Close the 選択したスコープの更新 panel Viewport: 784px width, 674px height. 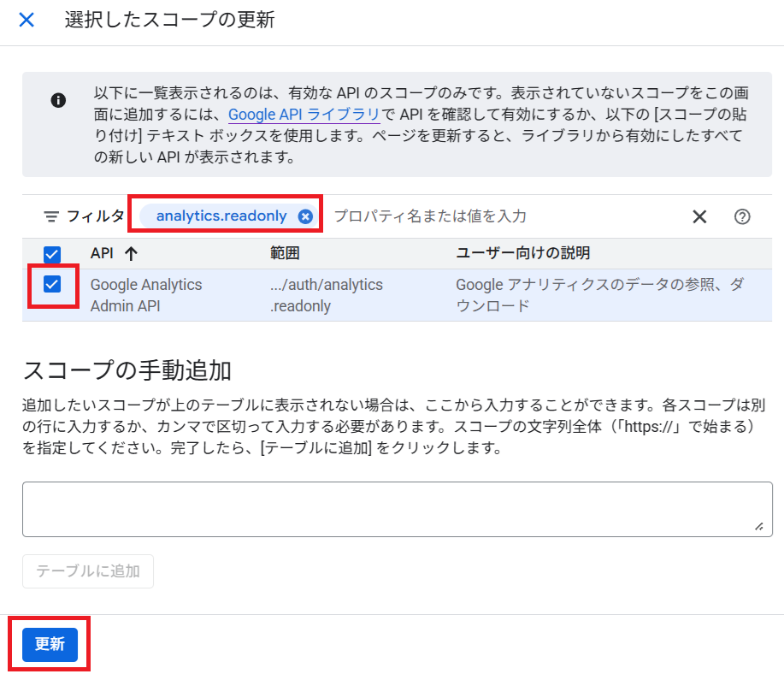(27, 21)
